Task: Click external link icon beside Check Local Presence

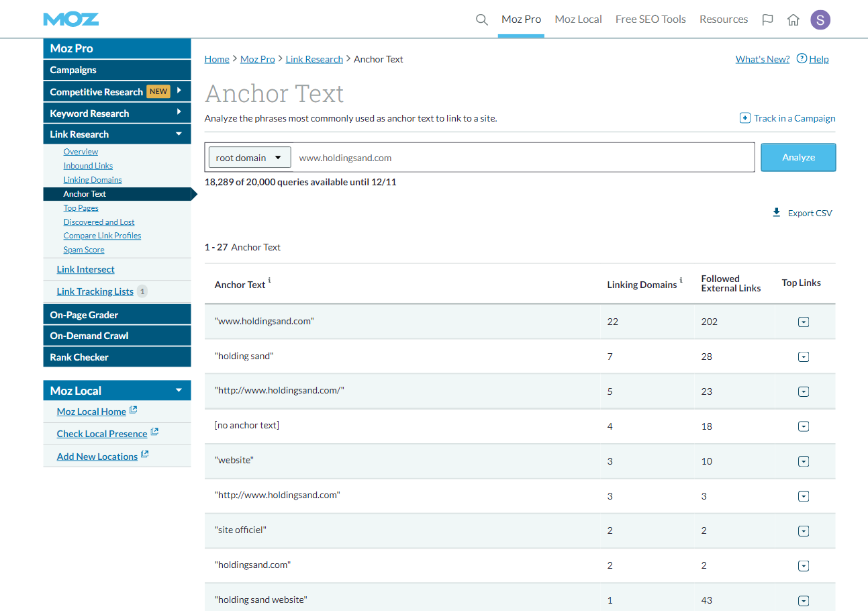Action: tap(154, 432)
